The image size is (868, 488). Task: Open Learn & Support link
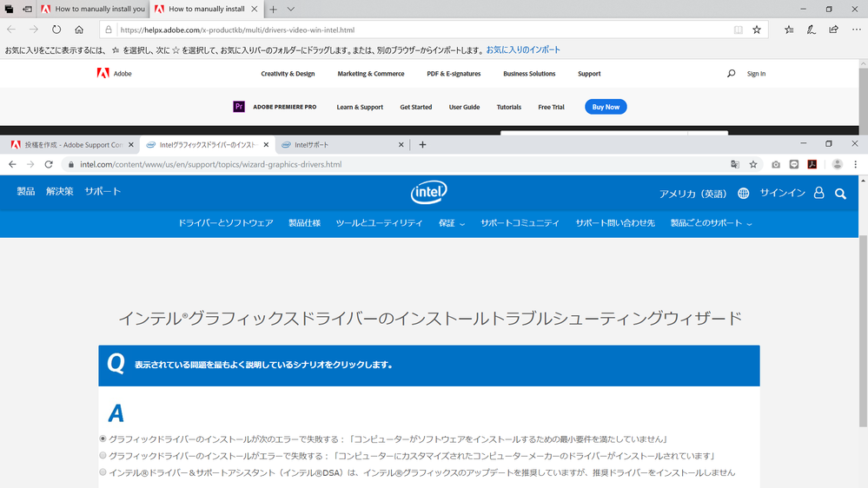[x=360, y=107]
